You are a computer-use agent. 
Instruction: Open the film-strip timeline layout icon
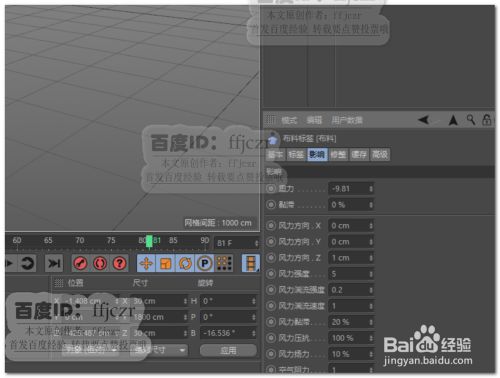(x=251, y=263)
